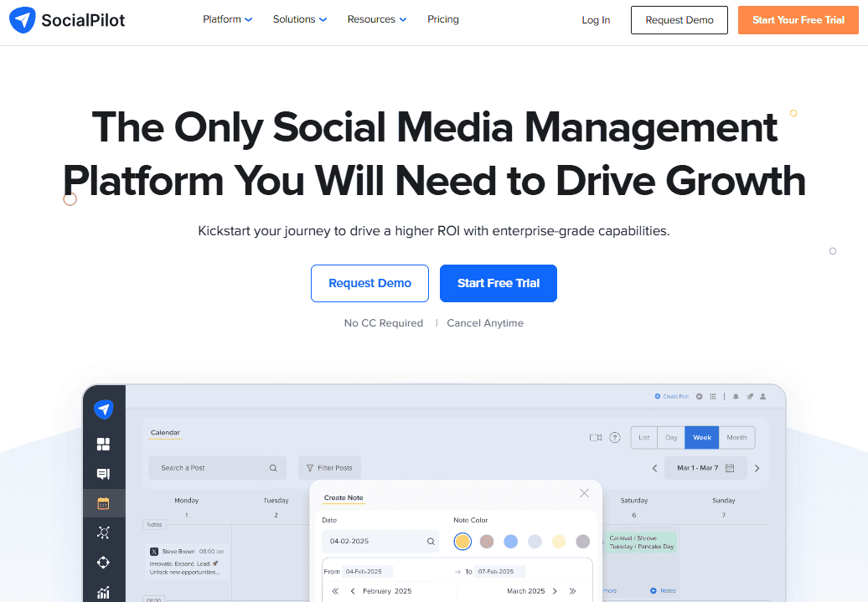Click the orange Start Your Free Trial button
This screenshot has height=602, width=868.
798,20
